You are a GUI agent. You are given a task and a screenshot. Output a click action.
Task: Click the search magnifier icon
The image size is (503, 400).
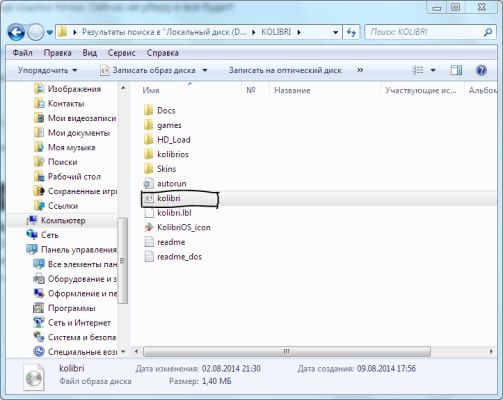pyautogui.click(x=488, y=32)
